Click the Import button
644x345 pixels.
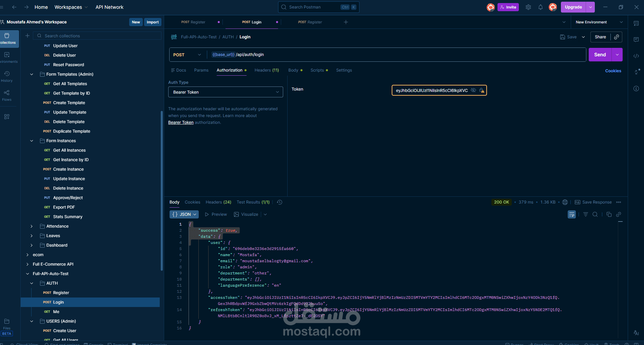(x=153, y=22)
